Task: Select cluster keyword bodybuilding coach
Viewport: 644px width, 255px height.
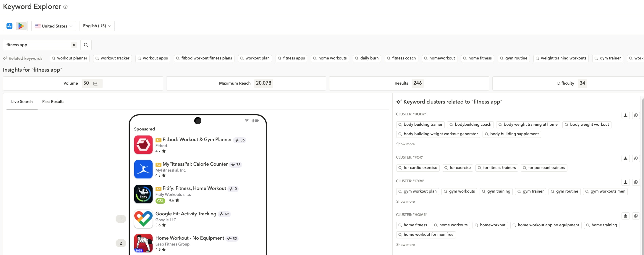Action: pos(470,125)
